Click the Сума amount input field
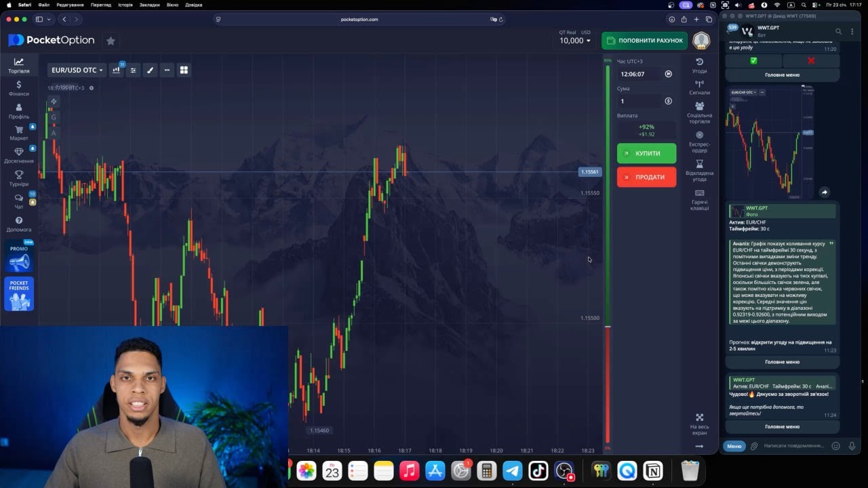 coord(639,101)
